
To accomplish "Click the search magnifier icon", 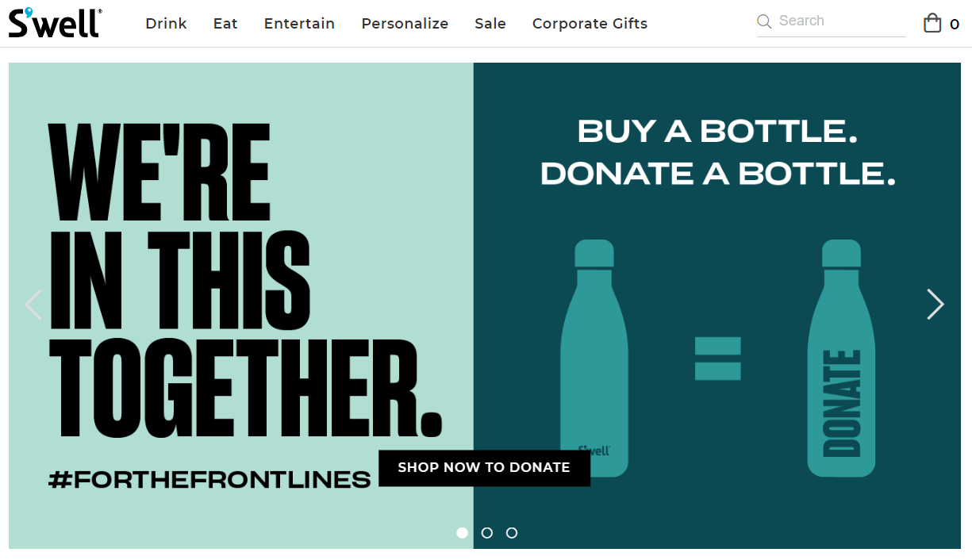I will (x=764, y=21).
